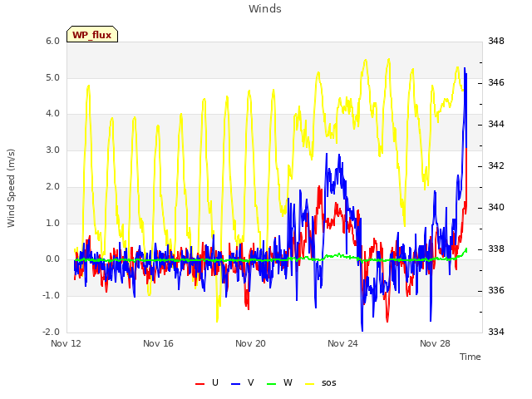Click the 338 right axis value

(x=496, y=249)
